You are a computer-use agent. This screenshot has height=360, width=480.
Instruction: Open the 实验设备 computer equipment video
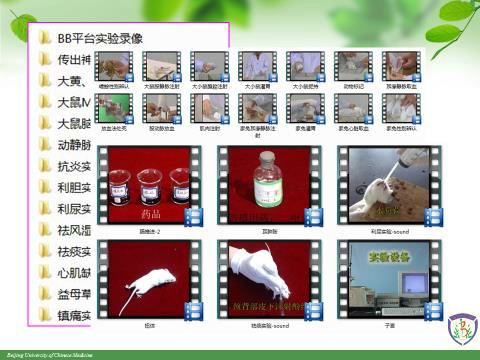(389, 280)
